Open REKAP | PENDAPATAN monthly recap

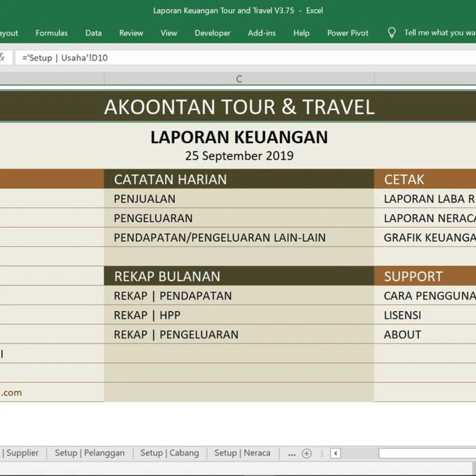tap(173, 296)
